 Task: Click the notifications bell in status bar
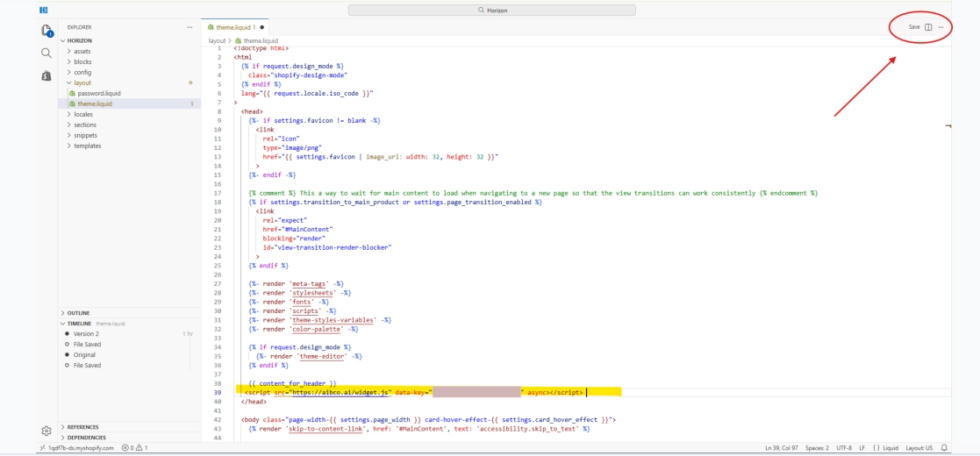[x=944, y=448]
